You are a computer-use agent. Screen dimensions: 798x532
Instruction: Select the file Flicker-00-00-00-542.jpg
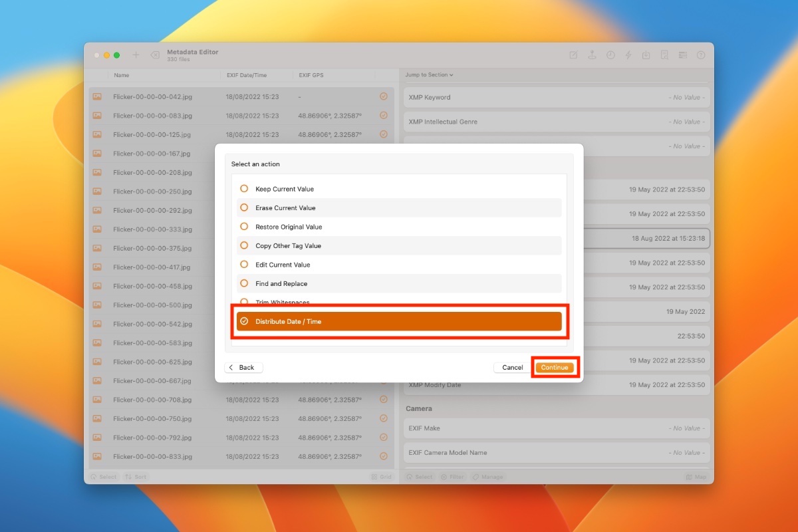click(x=152, y=324)
